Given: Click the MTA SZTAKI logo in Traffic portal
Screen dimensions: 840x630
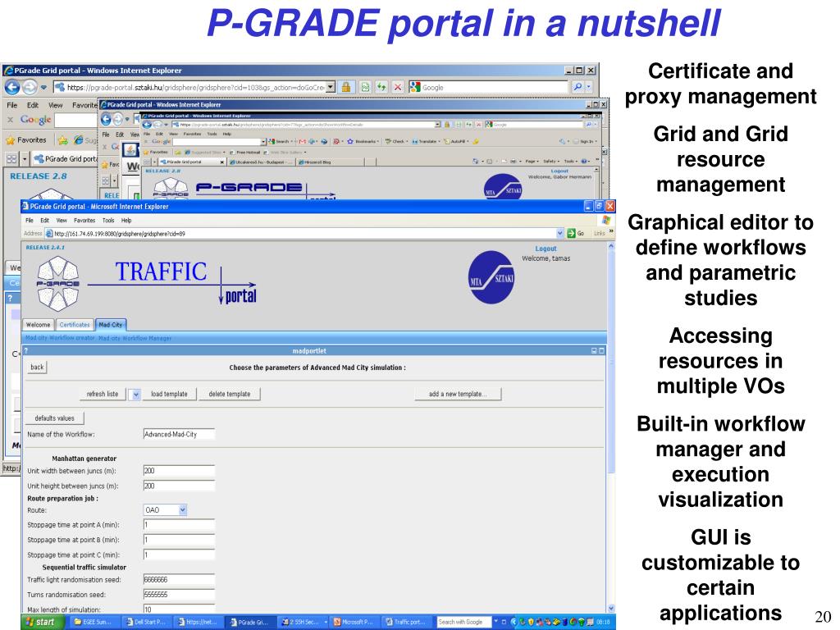Looking at the screenshot, I should (491, 277).
